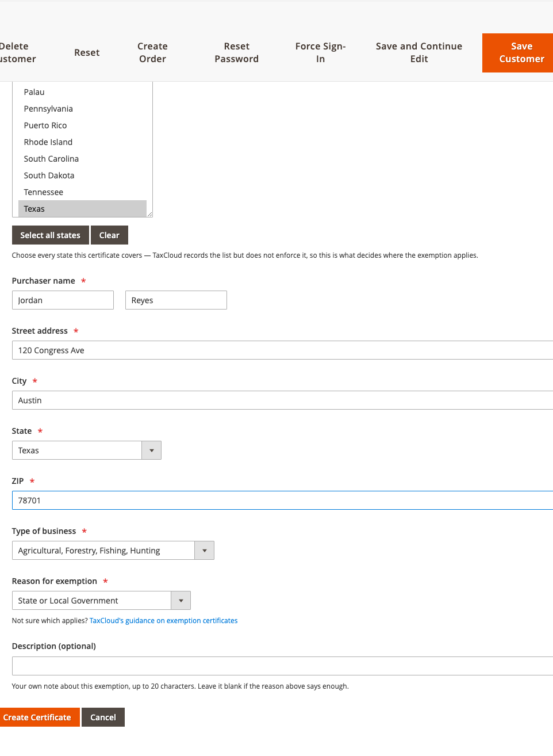This screenshot has width=553, height=756.
Task: Click Save and Continue Edit
Action: (419, 52)
